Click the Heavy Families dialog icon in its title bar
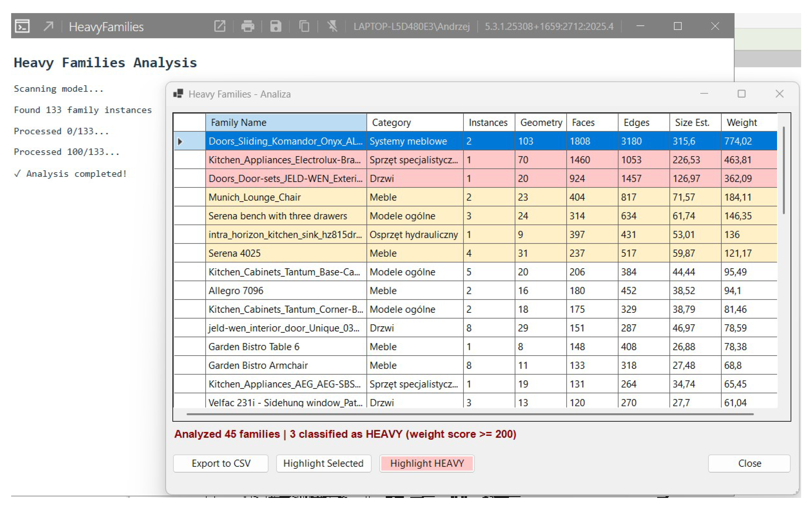Image resolution: width=812 pixels, height=514 pixels. (x=178, y=94)
